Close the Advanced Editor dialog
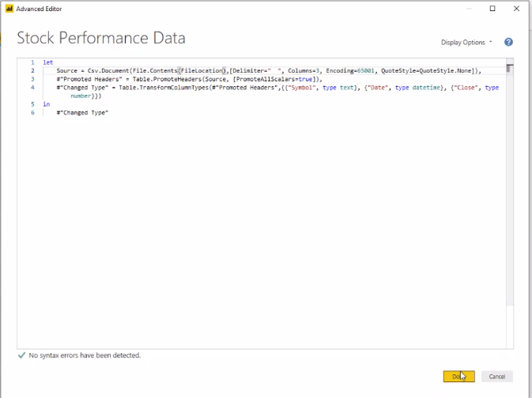This screenshot has height=398, width=532. pos(516,9)
